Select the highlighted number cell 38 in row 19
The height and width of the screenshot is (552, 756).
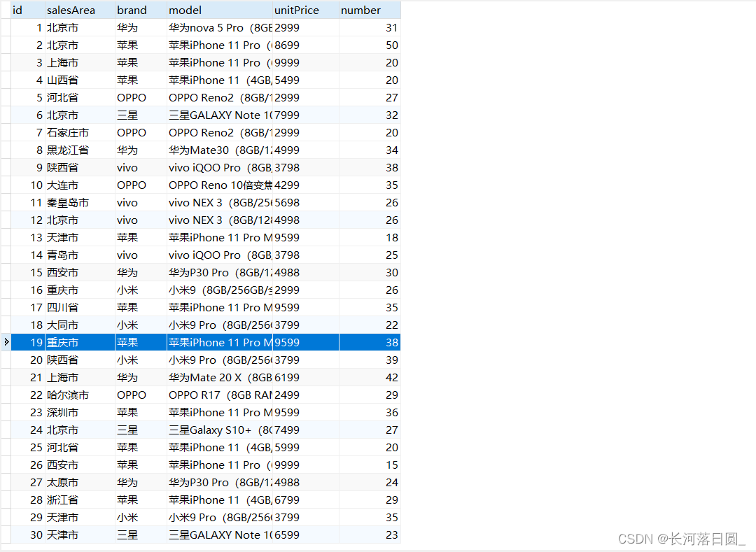(370, 343)
